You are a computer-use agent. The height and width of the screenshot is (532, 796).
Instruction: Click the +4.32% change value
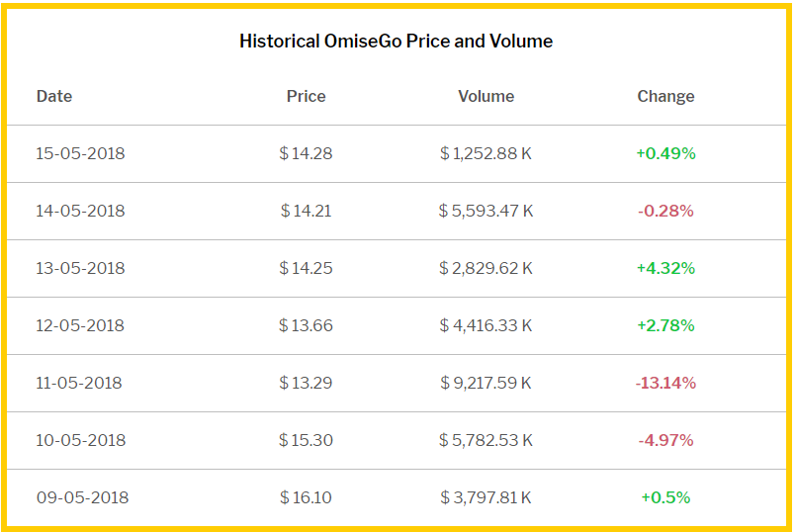(665, 268)
